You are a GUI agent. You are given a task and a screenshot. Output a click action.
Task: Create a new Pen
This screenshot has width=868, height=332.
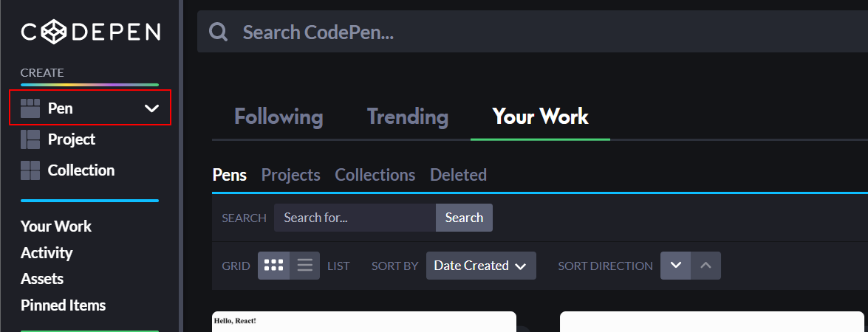pos(60,108)
